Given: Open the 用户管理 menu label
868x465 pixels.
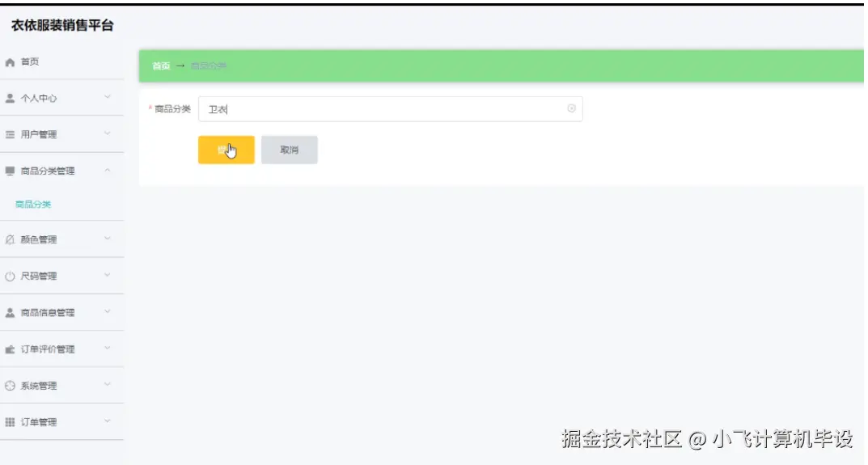Looking at the screenshot, I should coord(39,134).
